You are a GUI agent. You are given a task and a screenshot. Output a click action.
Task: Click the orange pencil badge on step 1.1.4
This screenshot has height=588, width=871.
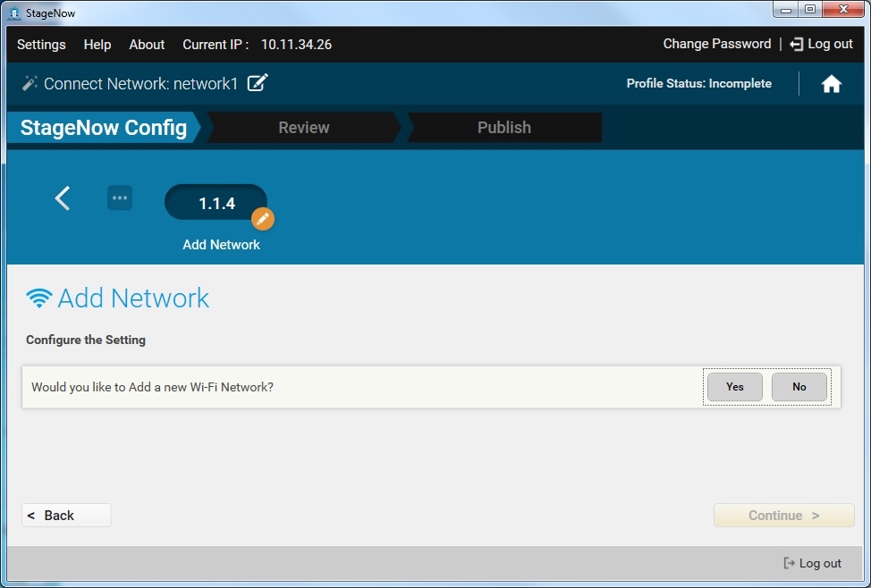[262, 219]
